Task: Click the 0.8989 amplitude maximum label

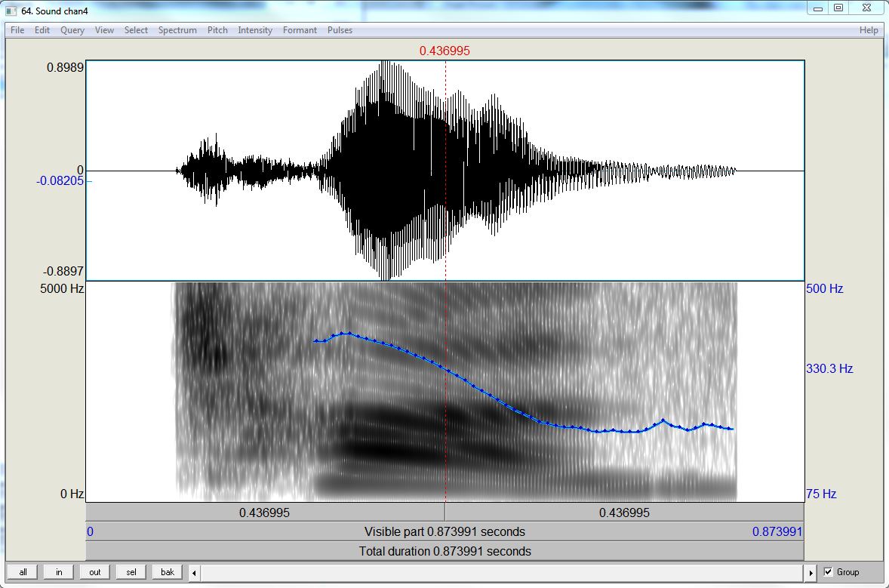Action: 65,67
